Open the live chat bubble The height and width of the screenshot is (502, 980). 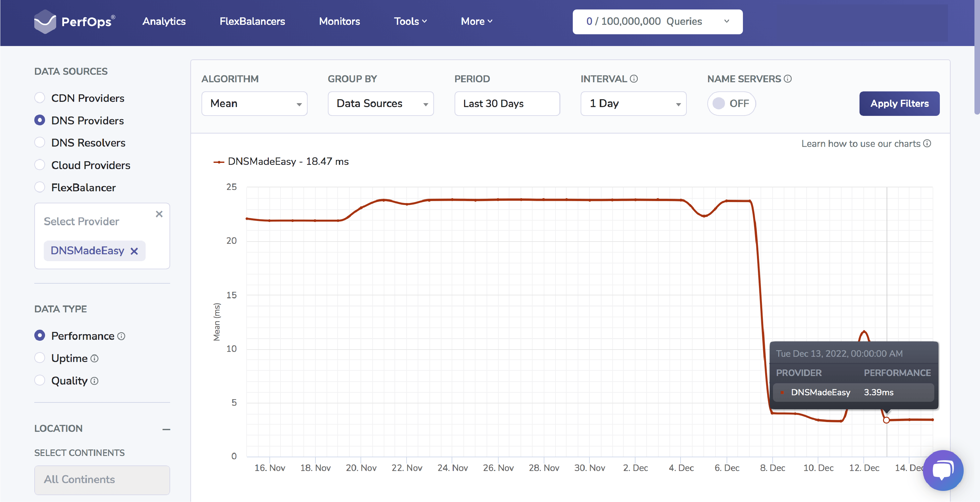point(943,470)
